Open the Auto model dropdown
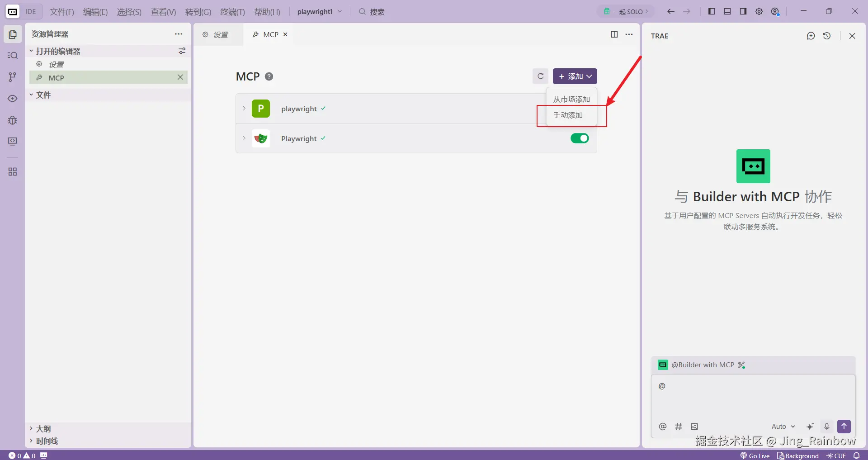The width and height of the screenshot is (868, 460). [783, 427]
